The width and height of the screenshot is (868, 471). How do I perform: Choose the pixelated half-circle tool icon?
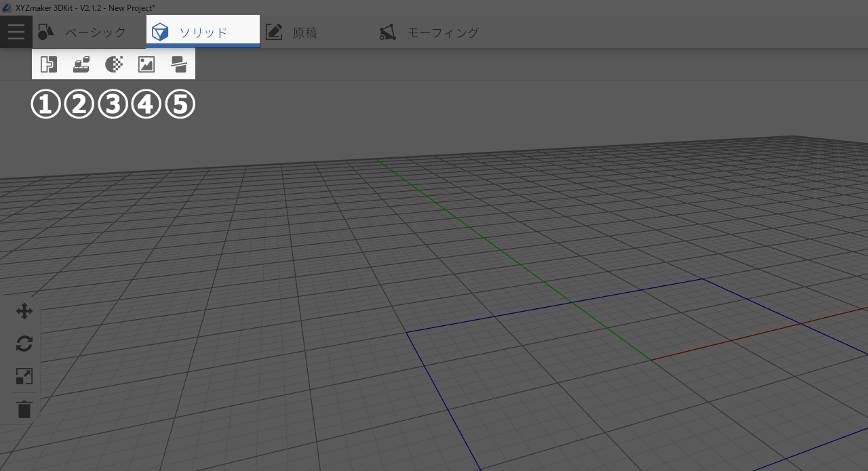[x=114, y=64]
